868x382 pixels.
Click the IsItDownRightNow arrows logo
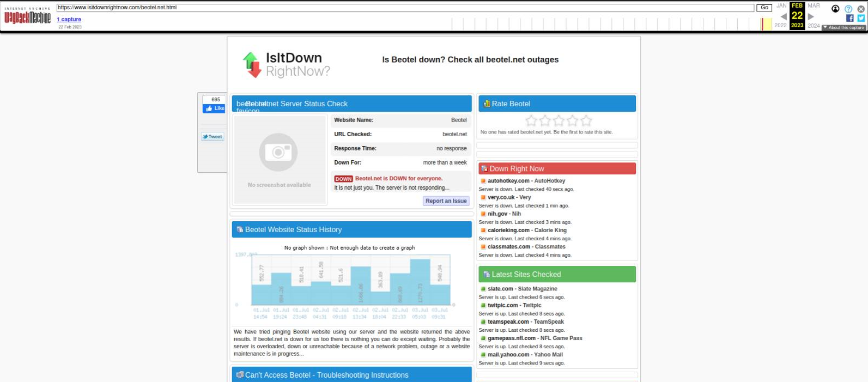pos(252,65)
